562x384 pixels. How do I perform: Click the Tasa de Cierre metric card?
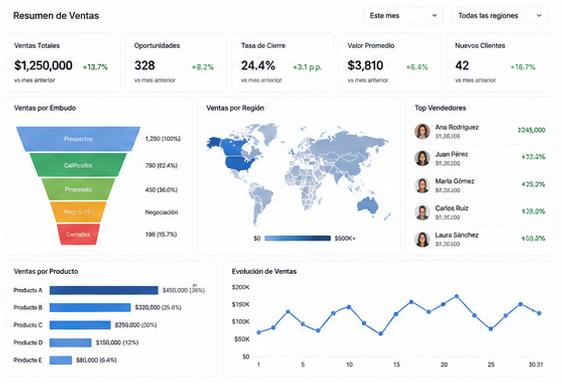tap(283, 63)
